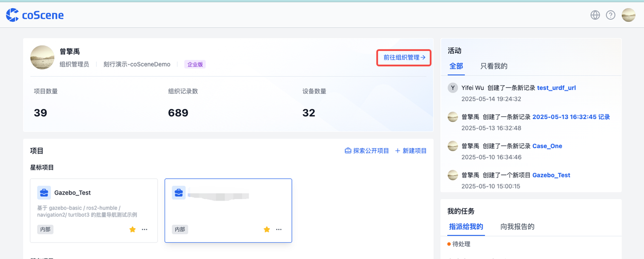Click the 内部 tag on Gazebo_Test card

(45, 229)
